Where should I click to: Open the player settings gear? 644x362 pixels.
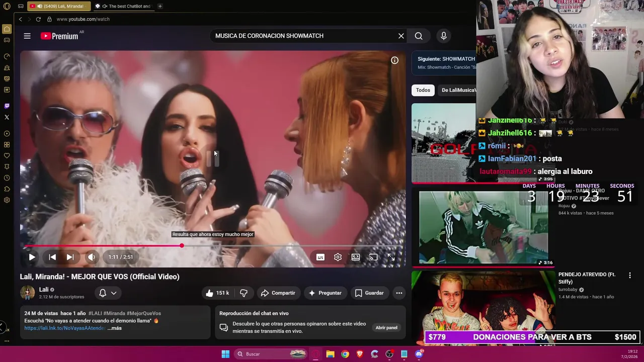coord(338,257)
